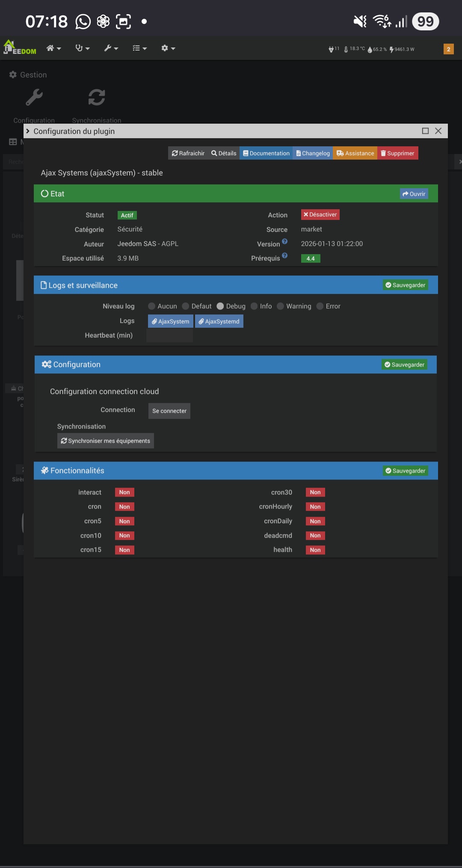The height and width of the screenshot is (868, 462).
Task: Toggle the interact Non badge
Action: [x=124, y=492]
